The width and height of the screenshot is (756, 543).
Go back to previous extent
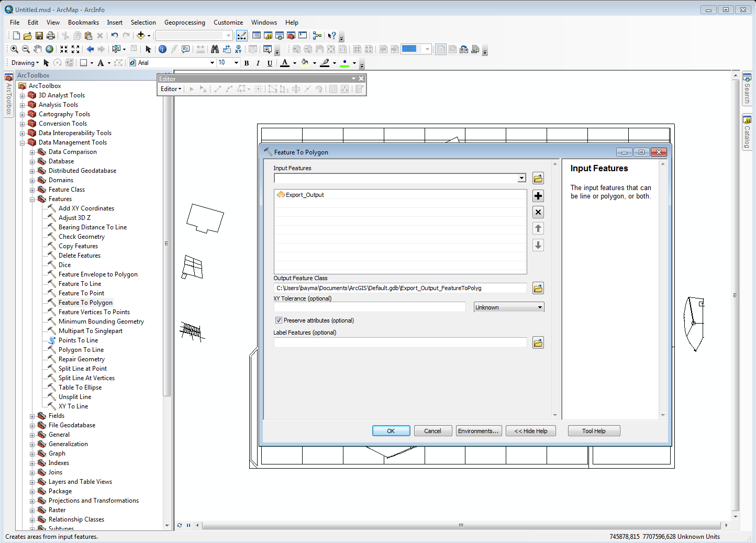pos(91,49)
